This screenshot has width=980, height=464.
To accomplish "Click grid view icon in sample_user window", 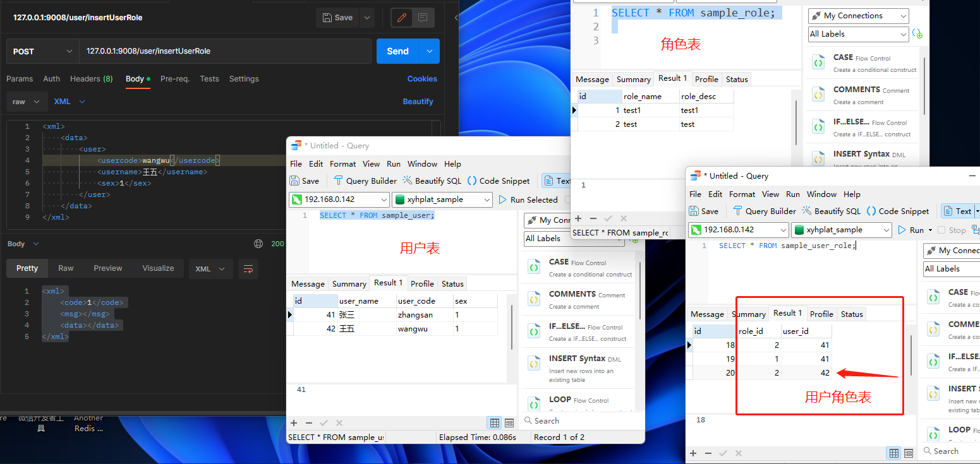I will click(495, 423).
